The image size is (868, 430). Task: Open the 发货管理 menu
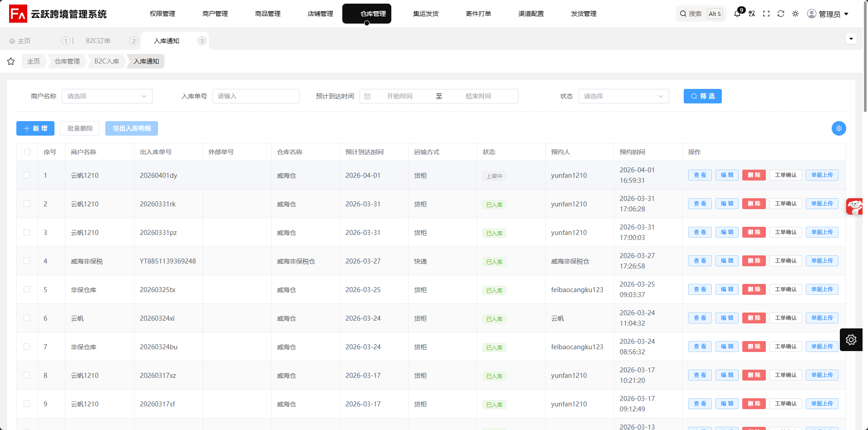click(x=584, y=14)
